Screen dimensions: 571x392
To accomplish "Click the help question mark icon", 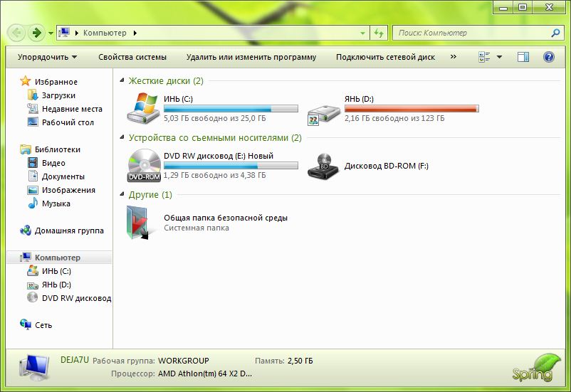I will (549, 57).
